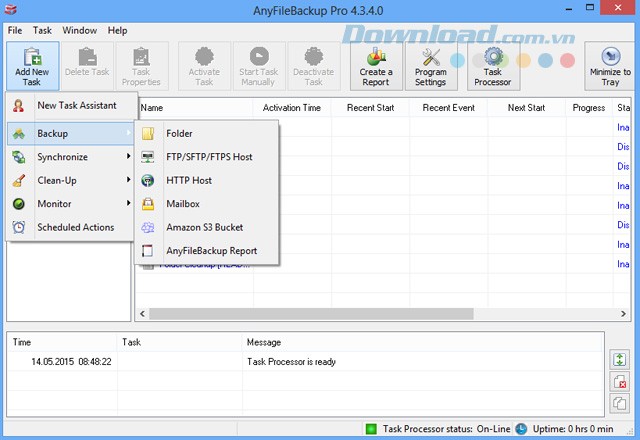Screen dimensions: 640x440
Task: Click the task list horizontal scrollbar thumb
Action: point(311,314)
